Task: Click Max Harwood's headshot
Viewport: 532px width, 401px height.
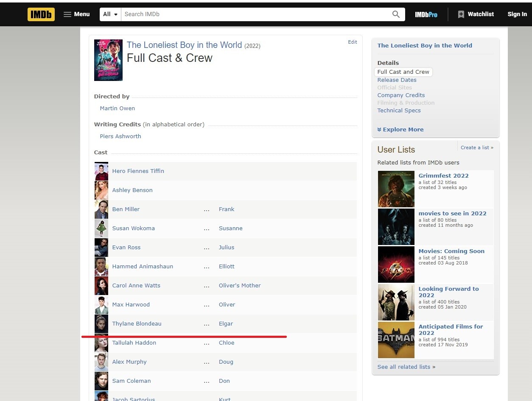Action: (101, 305)
